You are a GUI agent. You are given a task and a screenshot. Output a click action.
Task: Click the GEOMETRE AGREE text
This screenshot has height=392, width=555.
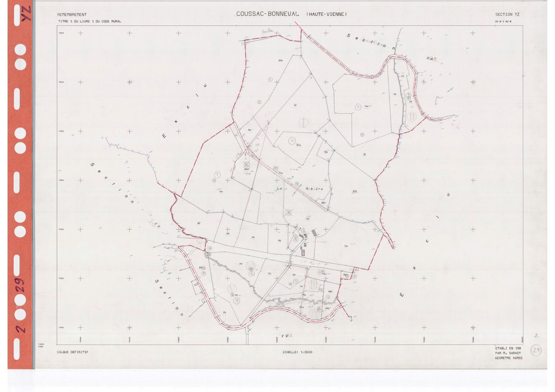click(x=509, y=358)
